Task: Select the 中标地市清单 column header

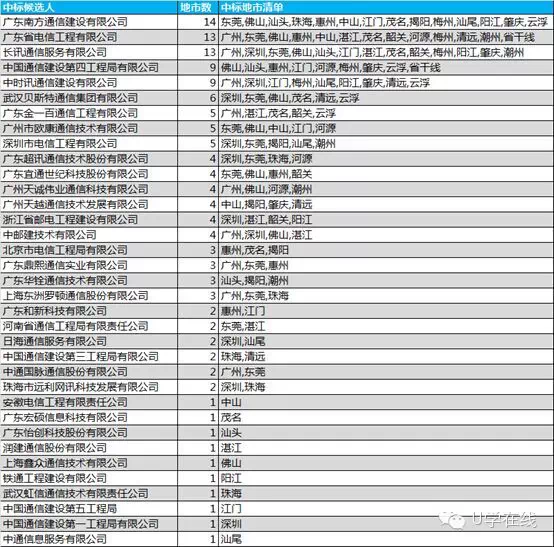Action: pos(386,7)
